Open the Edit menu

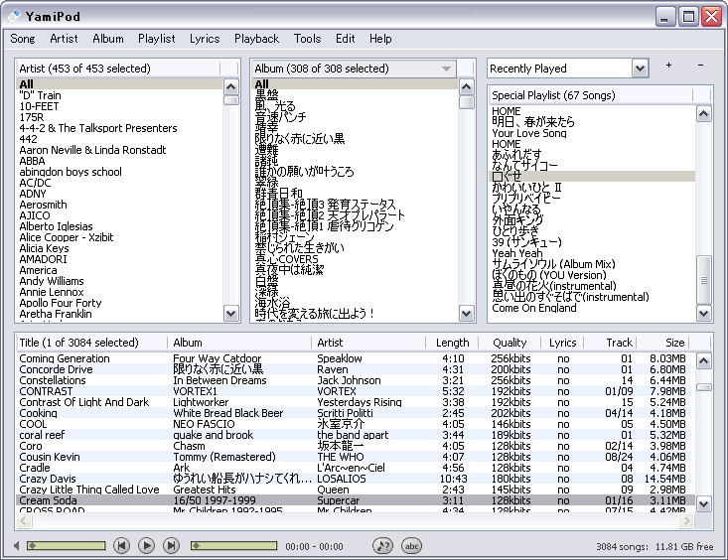pos(346,39)
